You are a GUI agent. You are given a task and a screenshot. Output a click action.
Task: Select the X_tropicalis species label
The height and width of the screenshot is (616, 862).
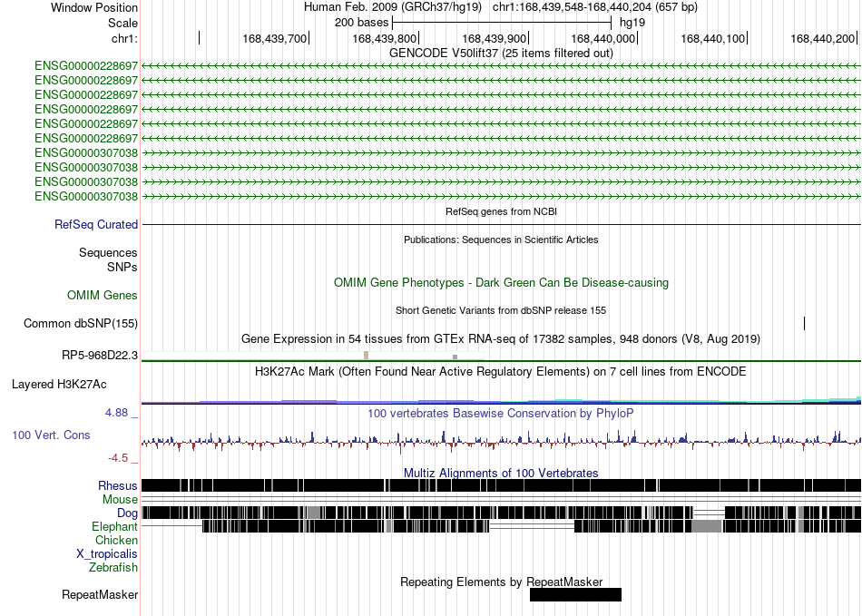[107, 554]
